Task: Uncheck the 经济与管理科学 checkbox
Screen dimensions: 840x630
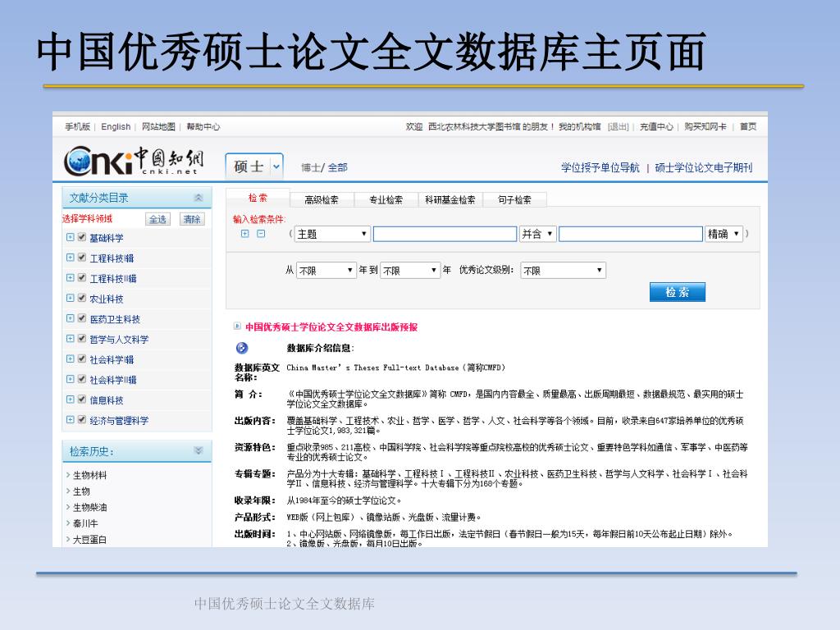Action: 82,419
